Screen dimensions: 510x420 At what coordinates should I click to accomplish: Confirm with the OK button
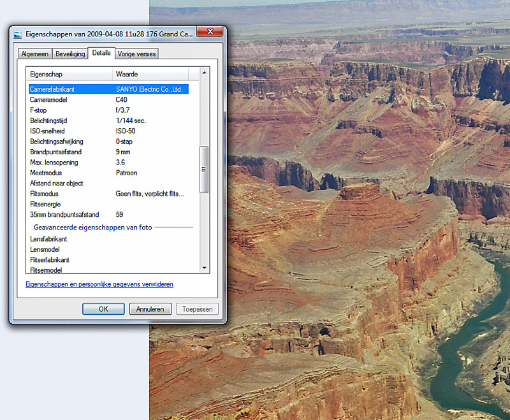(x=103, y=309)
